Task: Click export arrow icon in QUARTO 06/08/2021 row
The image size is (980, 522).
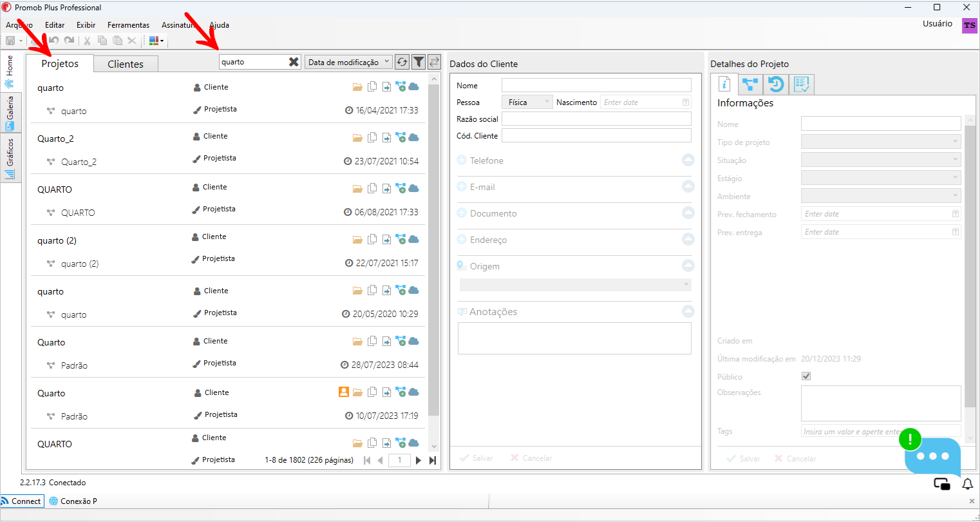Action: 386,188
